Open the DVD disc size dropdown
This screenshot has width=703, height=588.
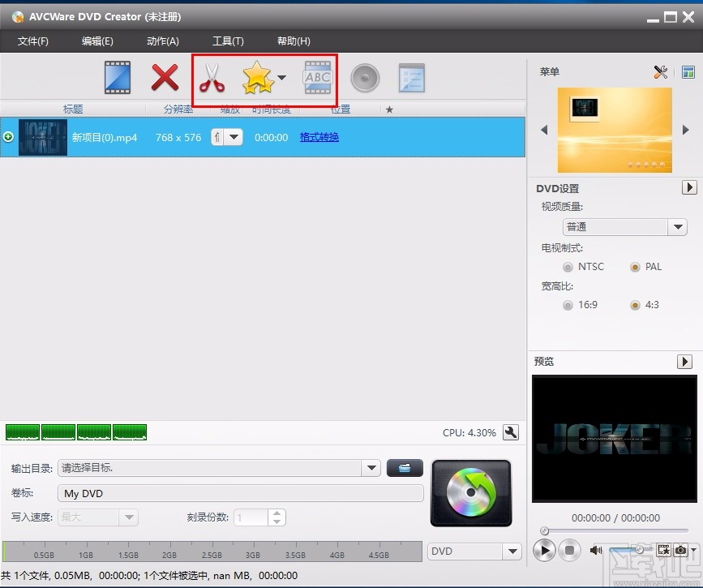pos(512,551)
